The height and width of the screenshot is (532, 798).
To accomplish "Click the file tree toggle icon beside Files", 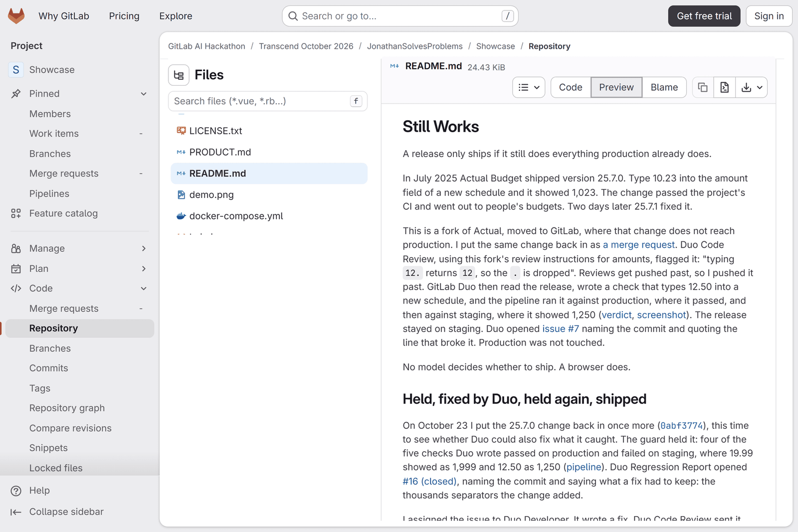I will tap(179, 75).
